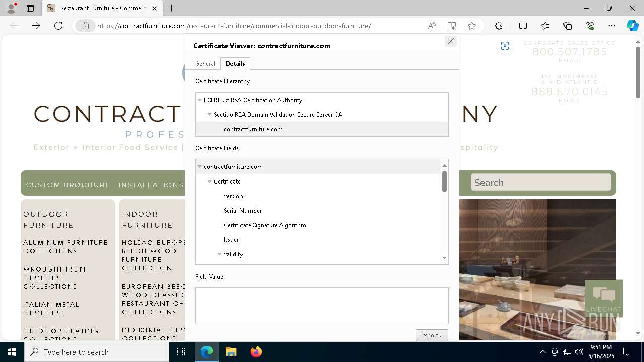Viewport: 644px width, 362px height.
Task: Open Browser essentials heart icon
Action: pyautogui.click(x=590, y=26)
